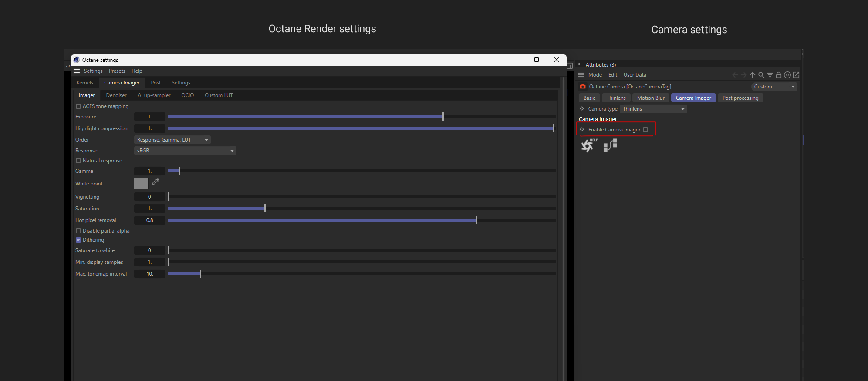Open the Octane settings hamburger menu
Screen dimensions: 868x381
[77, 71]
